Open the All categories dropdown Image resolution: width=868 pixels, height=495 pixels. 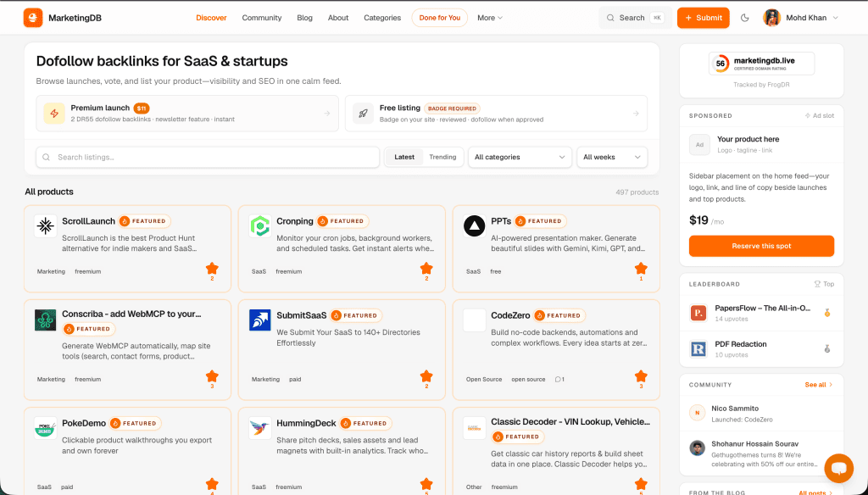click(x=520, y=157)
